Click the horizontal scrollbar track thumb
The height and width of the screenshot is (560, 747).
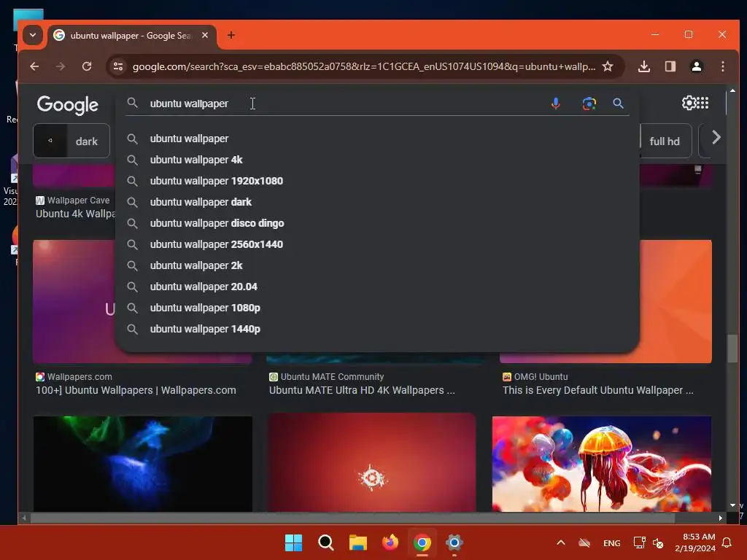point(352,518)
